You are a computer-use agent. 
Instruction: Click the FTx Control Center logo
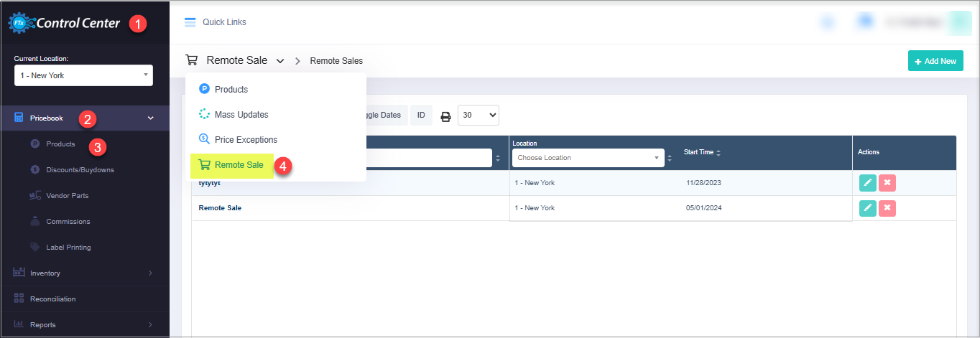click(x=64, y=24)
